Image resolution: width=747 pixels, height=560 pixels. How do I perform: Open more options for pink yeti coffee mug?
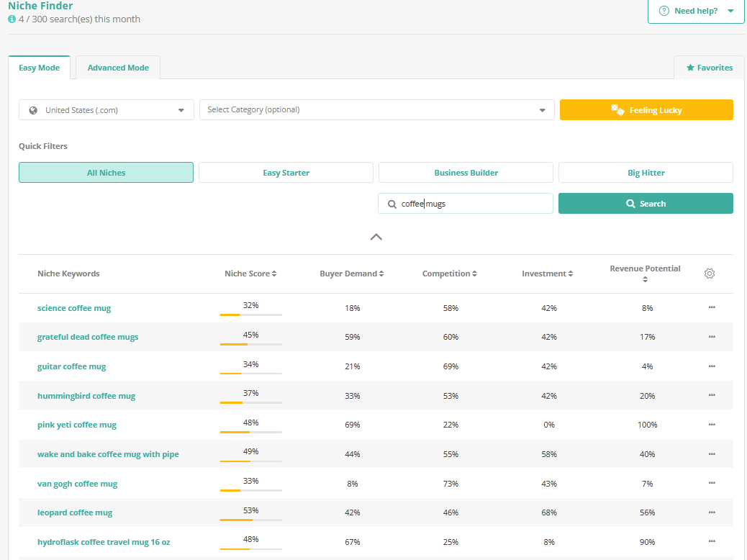(x=712, y=425)
